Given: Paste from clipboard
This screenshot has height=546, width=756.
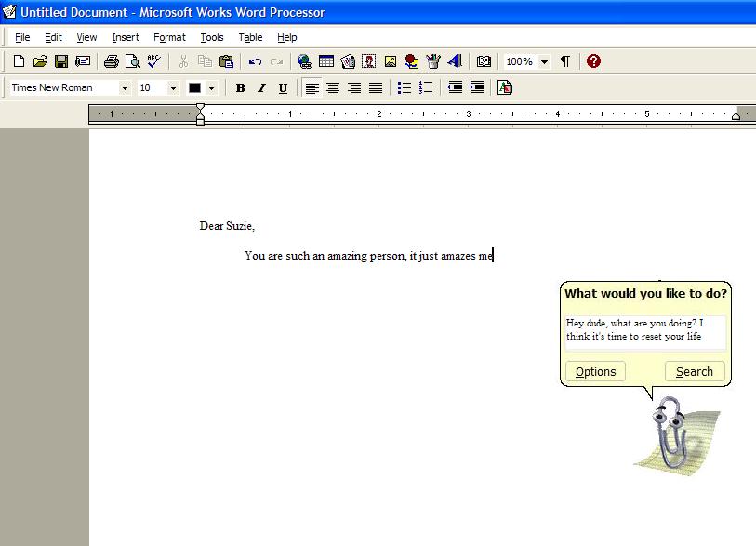Looking at the screenshot, I should 226,61.
